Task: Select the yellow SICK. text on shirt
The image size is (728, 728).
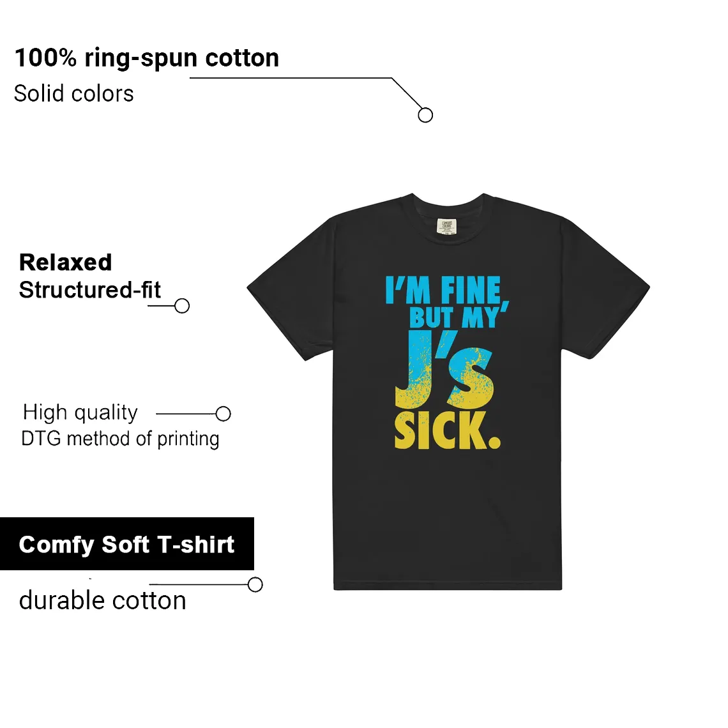Action: 447,430
